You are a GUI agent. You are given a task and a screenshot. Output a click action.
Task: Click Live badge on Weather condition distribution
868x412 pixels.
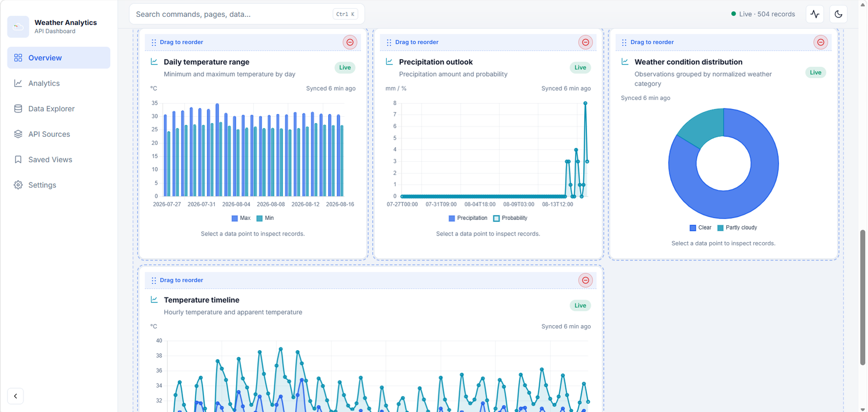point(815,72)
